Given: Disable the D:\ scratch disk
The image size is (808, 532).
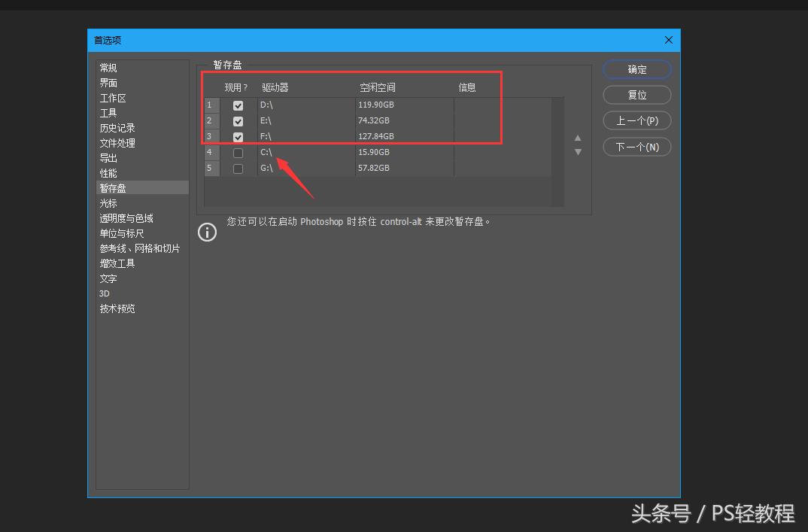Looking at the screenshot, I should 238,105.
